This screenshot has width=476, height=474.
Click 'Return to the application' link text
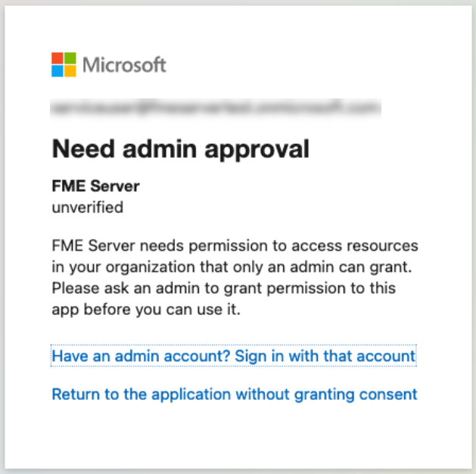pos(142,394)
